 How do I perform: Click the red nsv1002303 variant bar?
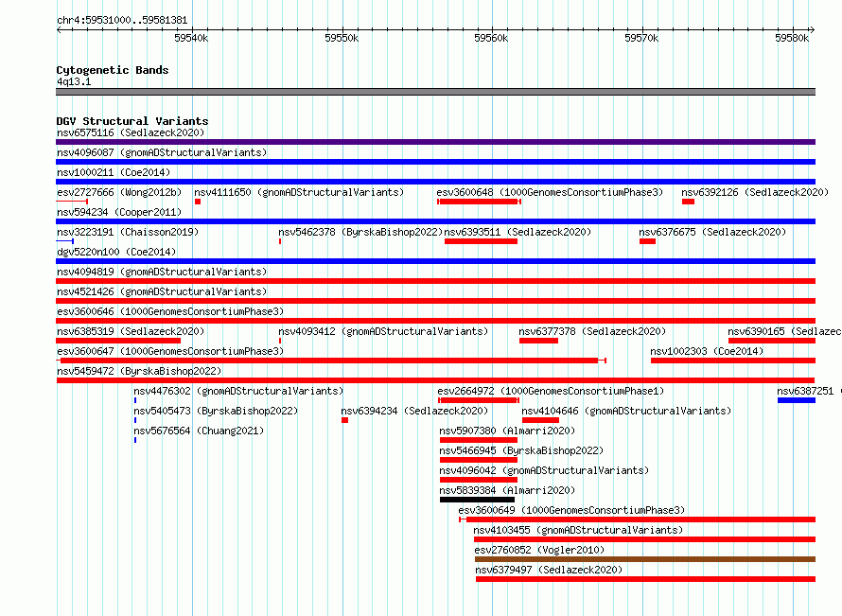click(x=733, y=361)
